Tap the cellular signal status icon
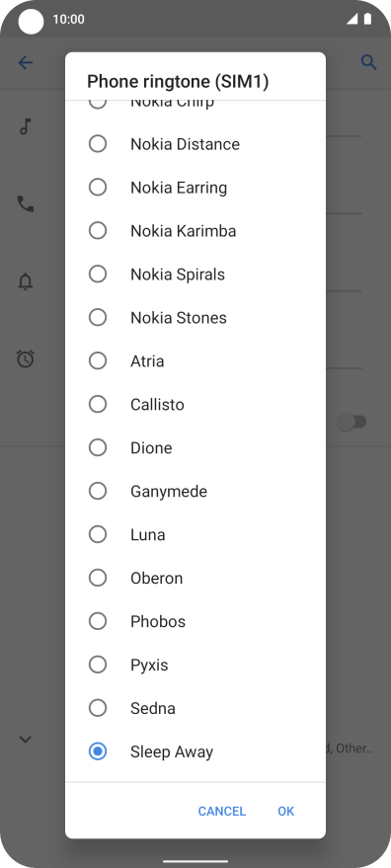This screenshot has height=868, width=391. [352, 20]
